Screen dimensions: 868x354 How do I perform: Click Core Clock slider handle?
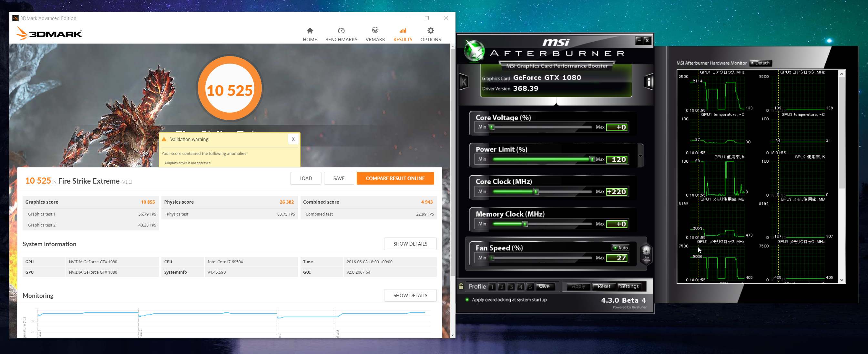[x=536, y=192]
